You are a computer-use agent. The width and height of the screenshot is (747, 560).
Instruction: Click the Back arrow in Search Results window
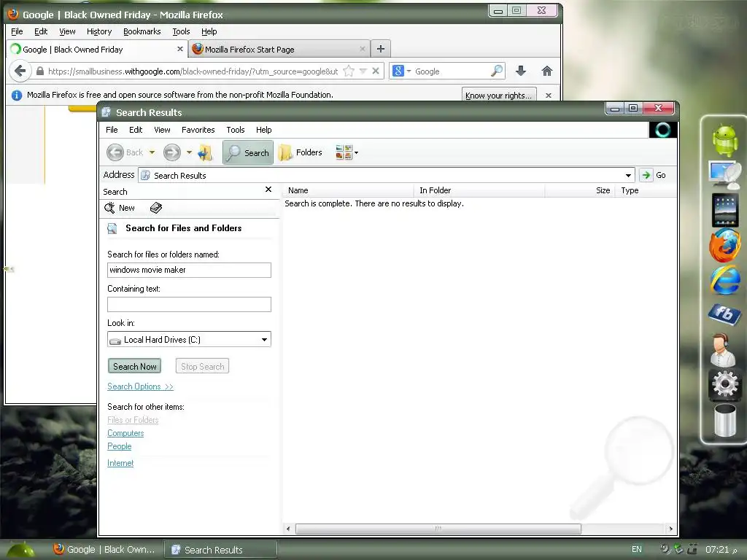(x=115, y=152)
